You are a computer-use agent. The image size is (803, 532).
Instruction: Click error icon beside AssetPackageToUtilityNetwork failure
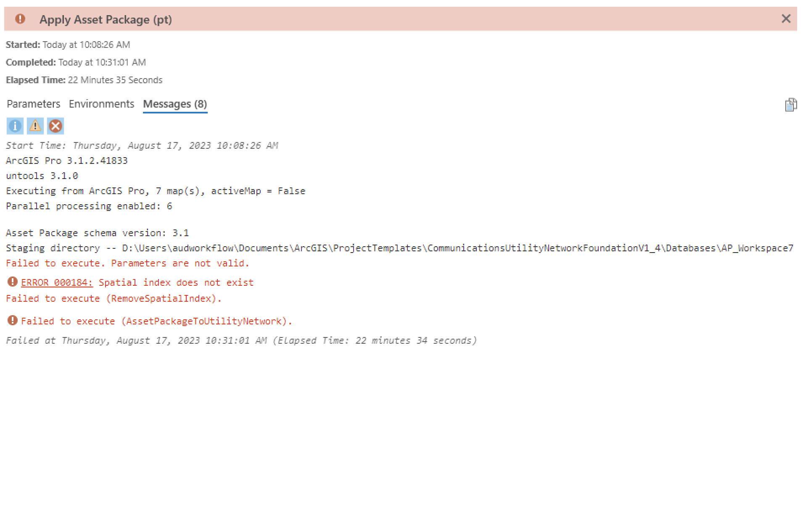(13, 321)
